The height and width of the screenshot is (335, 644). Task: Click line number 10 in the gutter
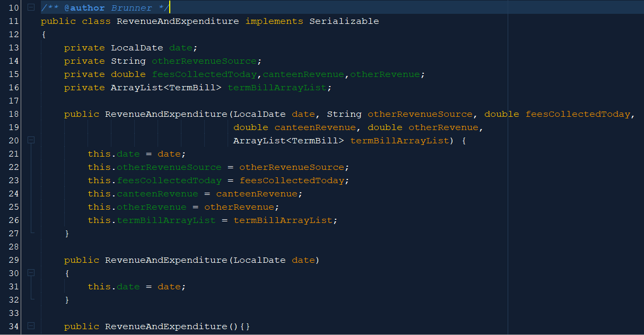coord(14,8)
